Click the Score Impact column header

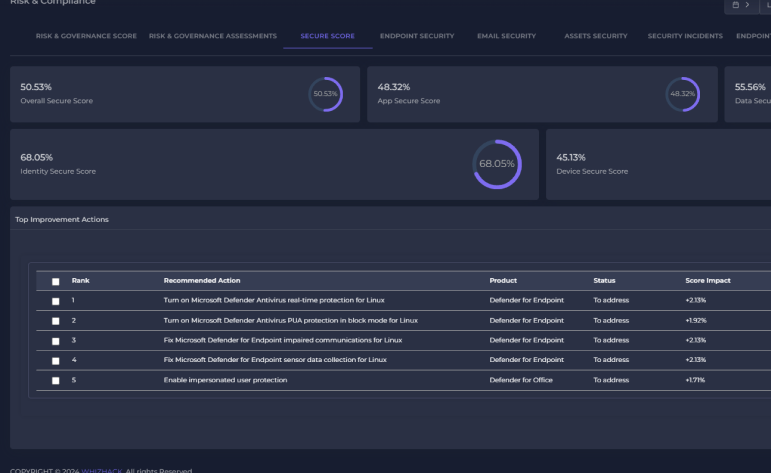coord(708,280)
